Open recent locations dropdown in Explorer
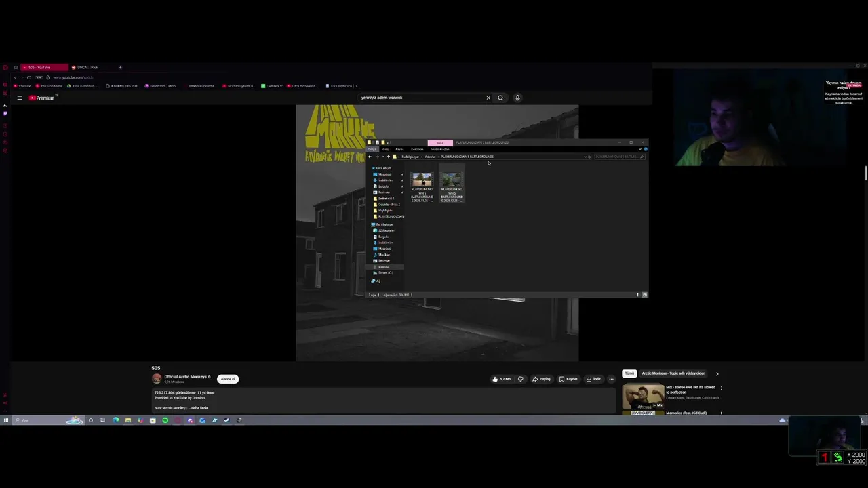This screenshot has height=488, width=868. pos(383,157)
